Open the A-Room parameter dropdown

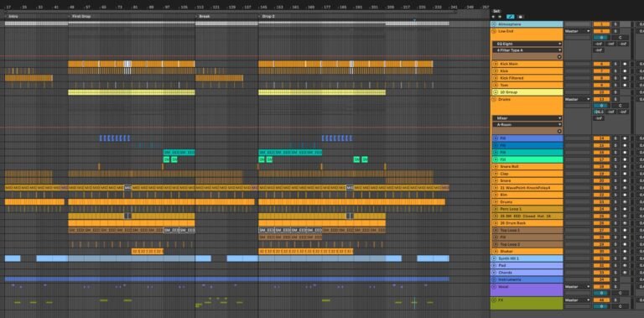[x=527, y=124]
